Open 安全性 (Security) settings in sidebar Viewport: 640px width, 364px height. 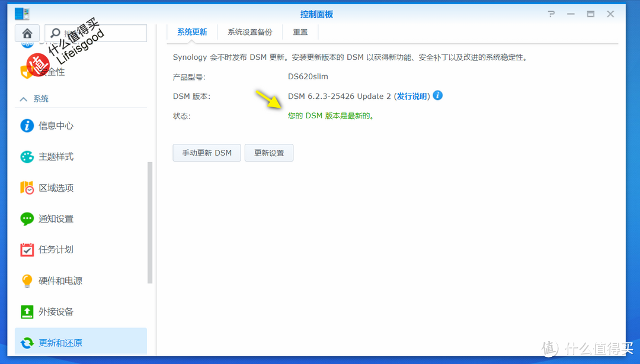[52, 72]
